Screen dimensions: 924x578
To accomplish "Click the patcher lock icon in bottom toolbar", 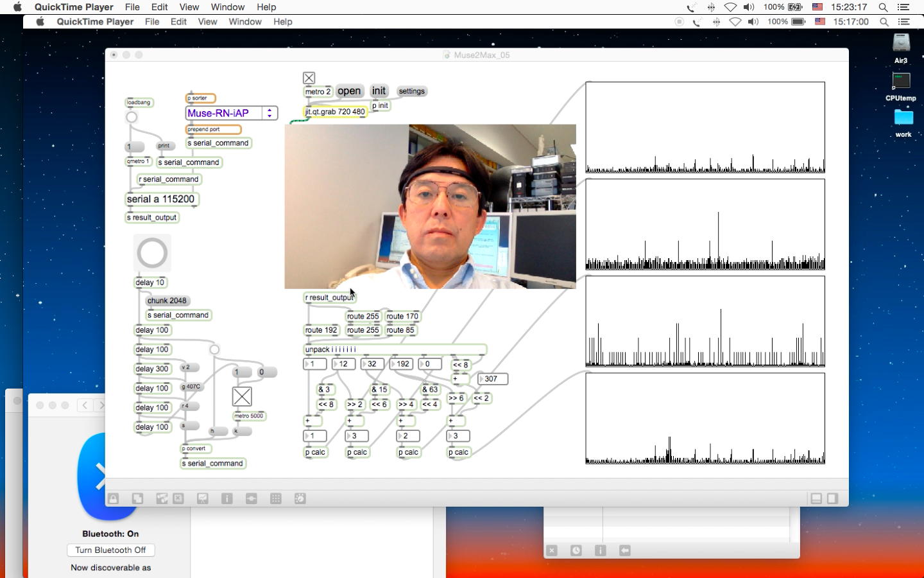I will pos(114,498).
